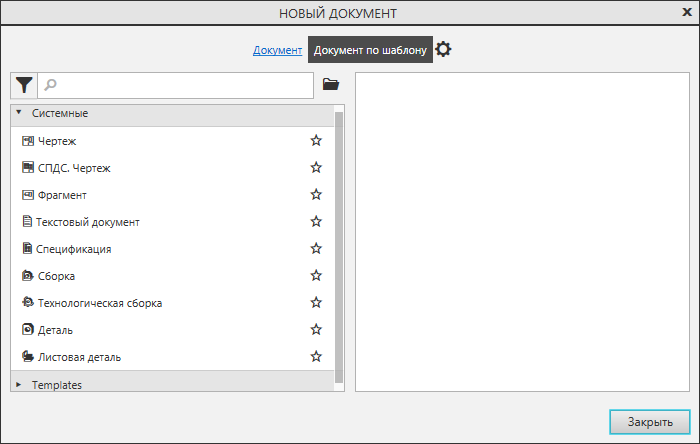The image size is (700, 444).
Task: Collapse the Системные group
Action: tap(19, 113)
